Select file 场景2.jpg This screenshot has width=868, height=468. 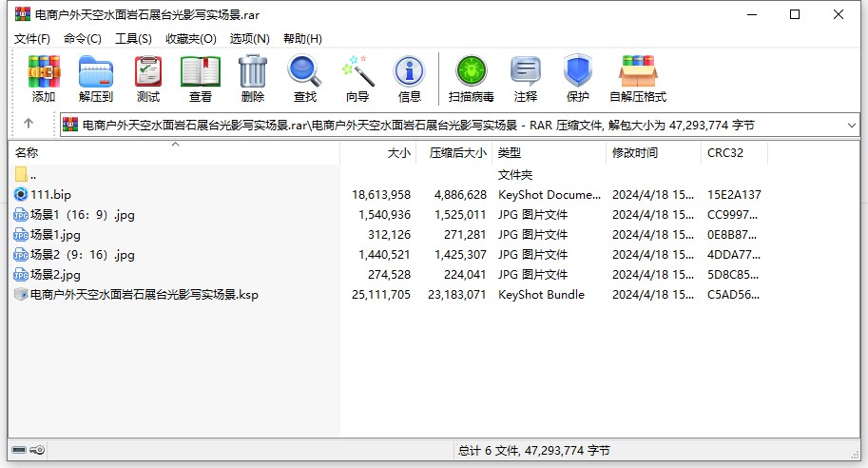[x=55, y=275]
